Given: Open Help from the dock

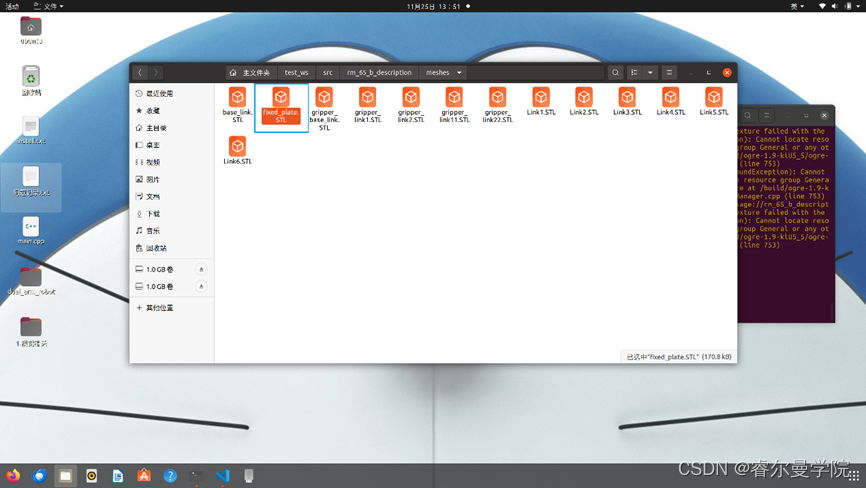Looking at the screenshot, I should point(170,475).
